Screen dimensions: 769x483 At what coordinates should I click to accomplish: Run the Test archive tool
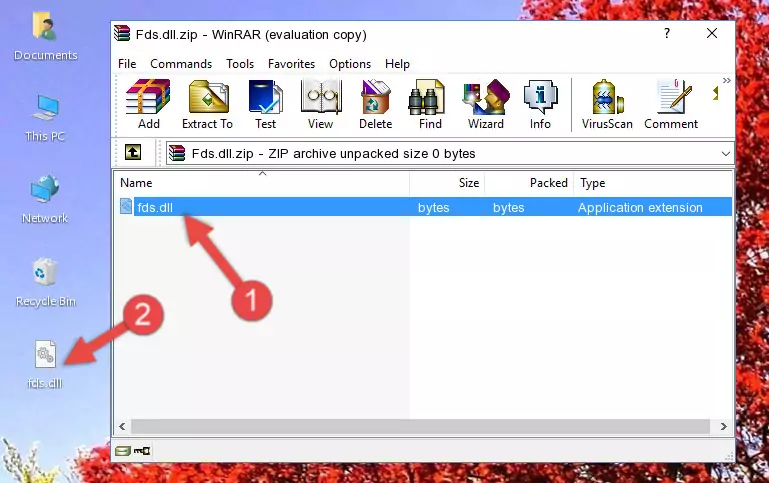pos(265,104)
